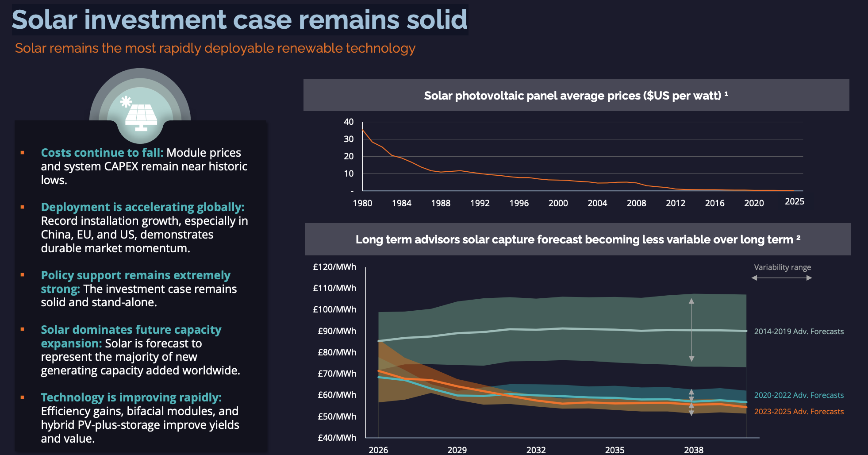Click the horizontal Variability range arrow
Viewport: 868px width, 455px height.
(782, 278)
